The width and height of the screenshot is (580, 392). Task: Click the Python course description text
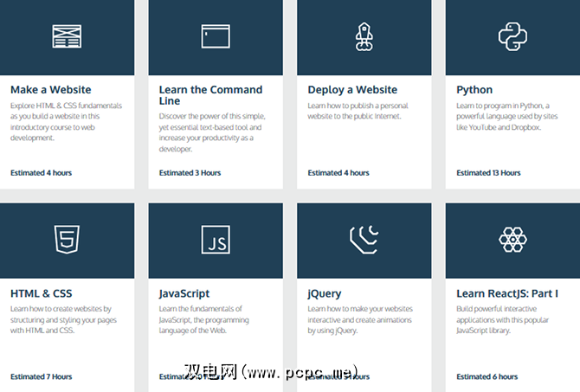click(507, 116)
